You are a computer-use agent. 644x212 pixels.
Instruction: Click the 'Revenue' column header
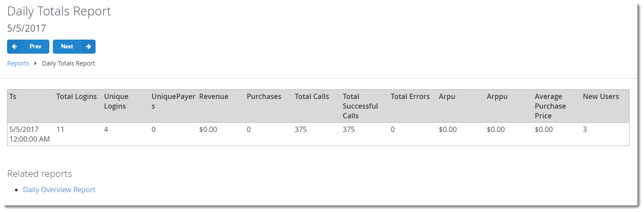[214, 96]
